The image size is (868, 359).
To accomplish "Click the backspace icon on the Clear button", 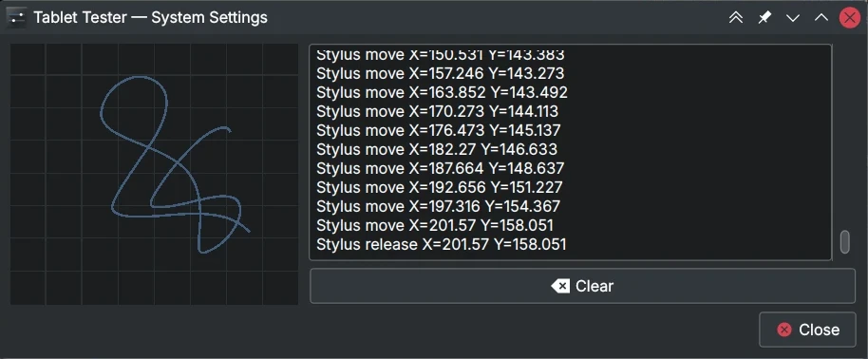I will click(x=560, y=286).
